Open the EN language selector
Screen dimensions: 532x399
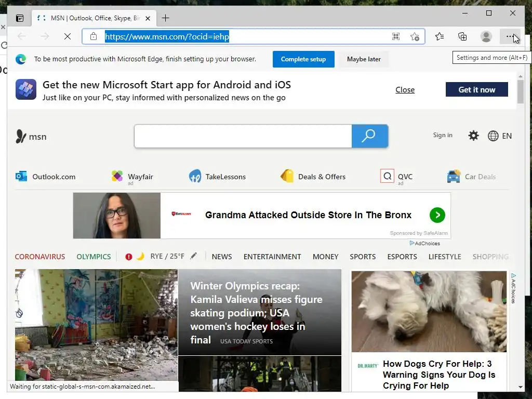(500, 136)
